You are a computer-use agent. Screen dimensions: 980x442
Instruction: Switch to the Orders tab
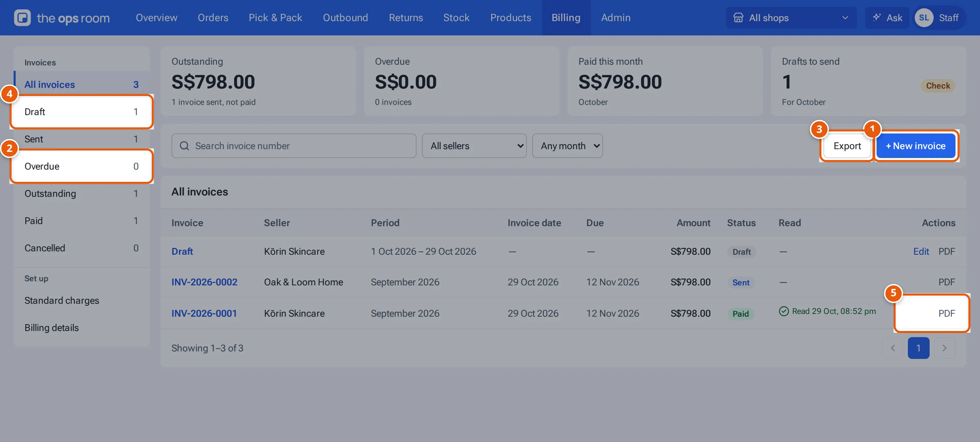(x=213, y=18)
